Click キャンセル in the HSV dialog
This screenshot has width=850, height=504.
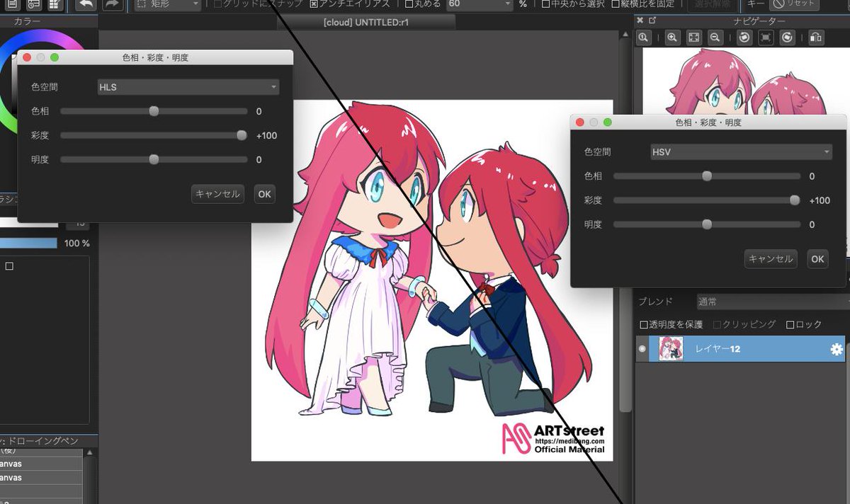tap(771, 259)
